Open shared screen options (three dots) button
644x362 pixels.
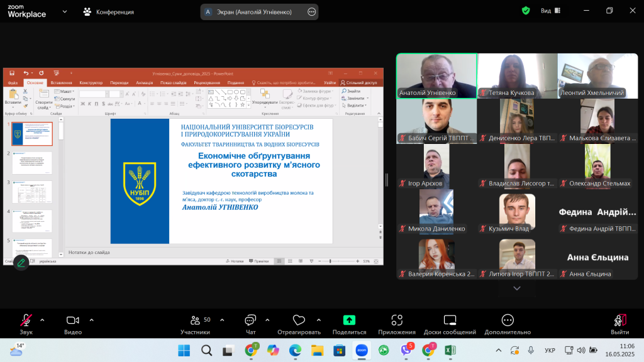(x=311, y=11)
